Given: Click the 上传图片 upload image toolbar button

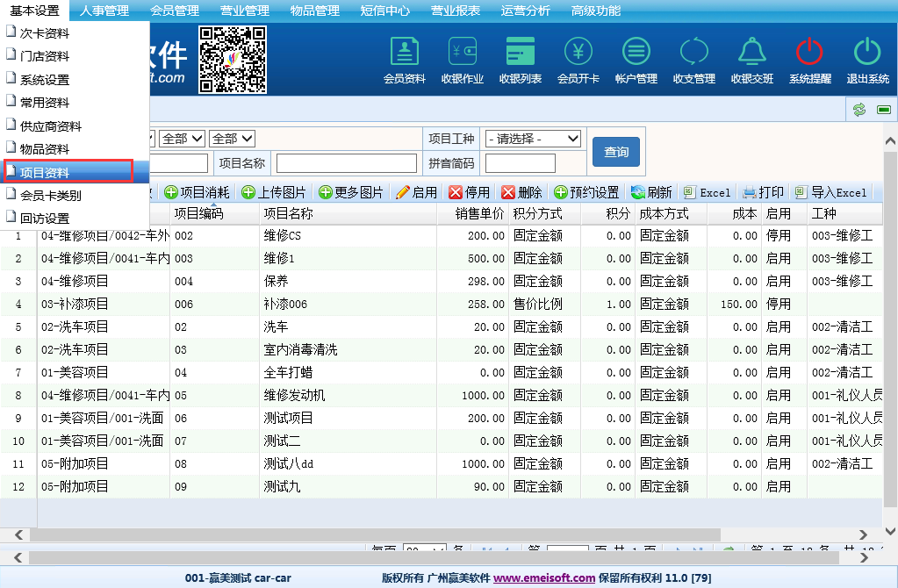Looking at the screenshot, I should pos(274,192).
